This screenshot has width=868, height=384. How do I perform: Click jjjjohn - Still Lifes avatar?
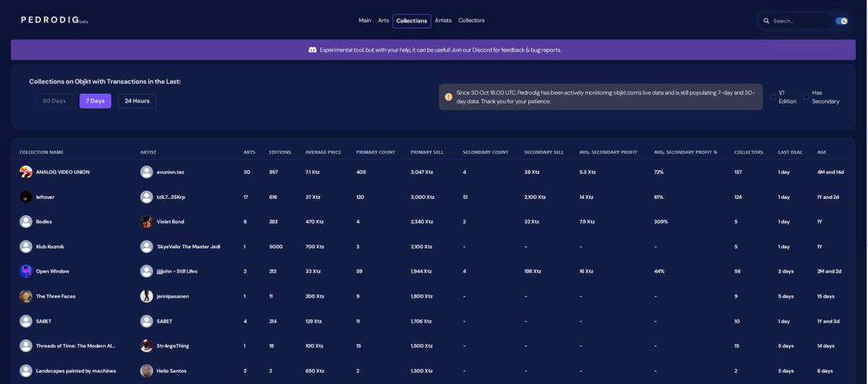click(147, 271)
